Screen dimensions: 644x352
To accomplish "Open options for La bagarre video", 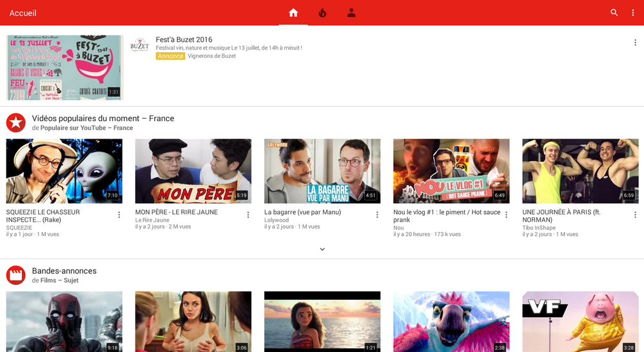I will point(377,215).
